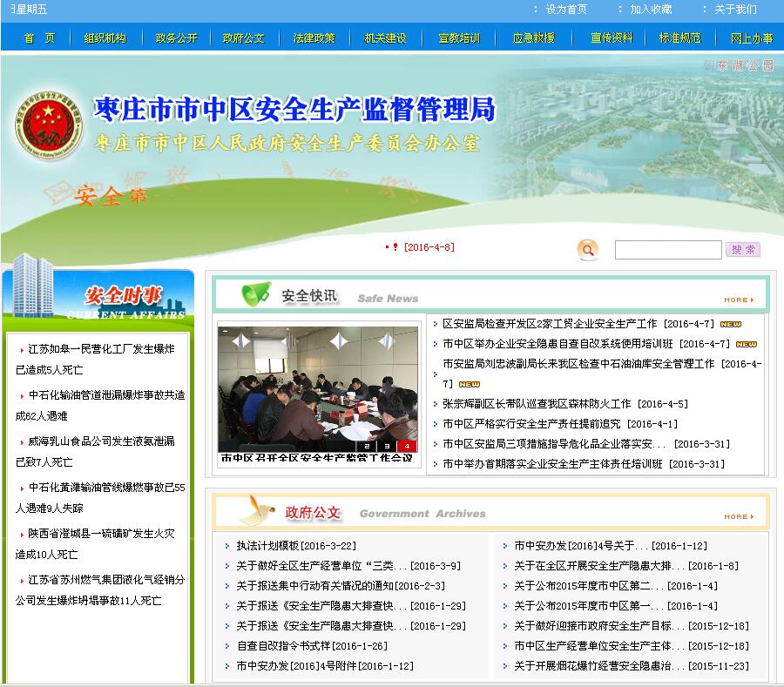
Task: Click the green megaphone icon beside 安全快讯
Action: click(255, 294)
